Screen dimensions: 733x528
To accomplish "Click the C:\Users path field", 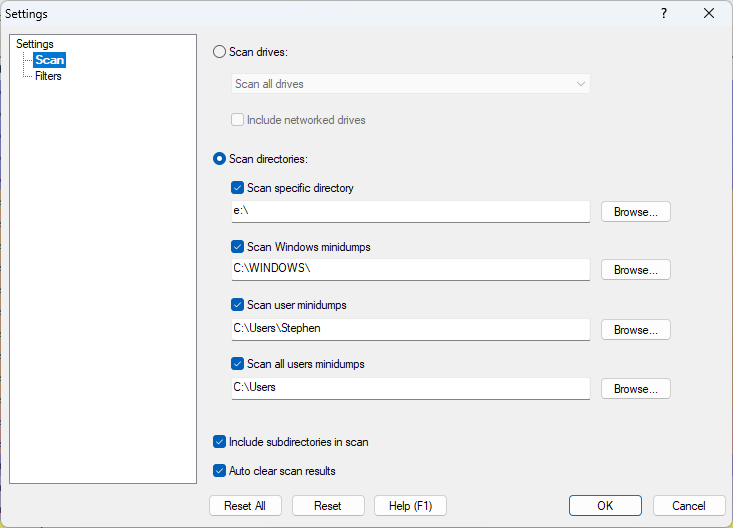I will click(410, 388).
